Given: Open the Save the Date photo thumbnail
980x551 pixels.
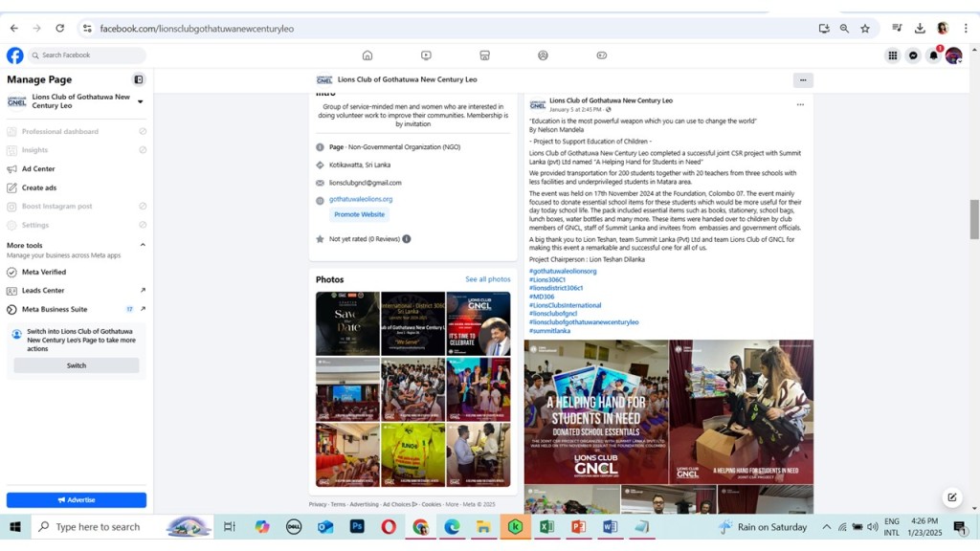Looking at the screenshot, I should coord(347,323).
